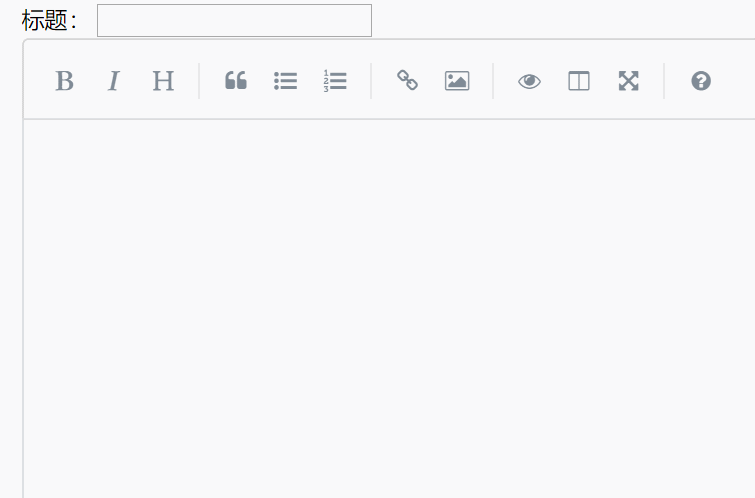Toggle side-by-side editing view
Image resolution: width=755 pixels, height=498 pixels.
[579, 81]
